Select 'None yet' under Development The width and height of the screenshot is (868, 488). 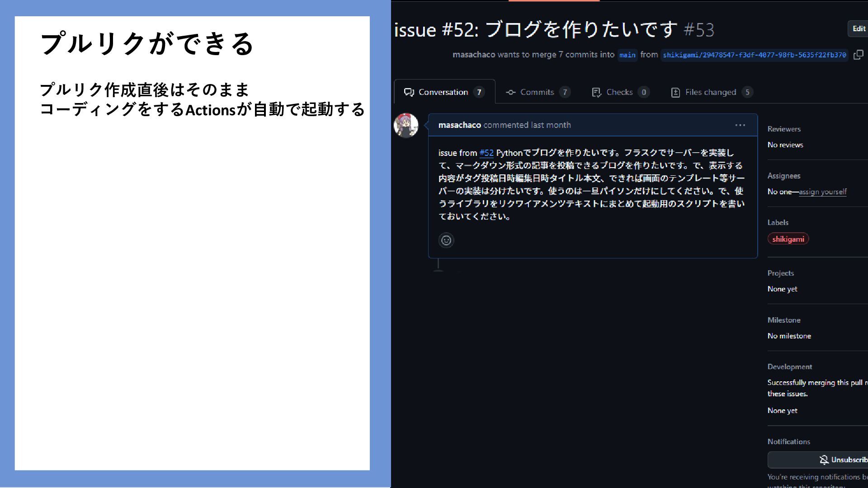point(783,410)
